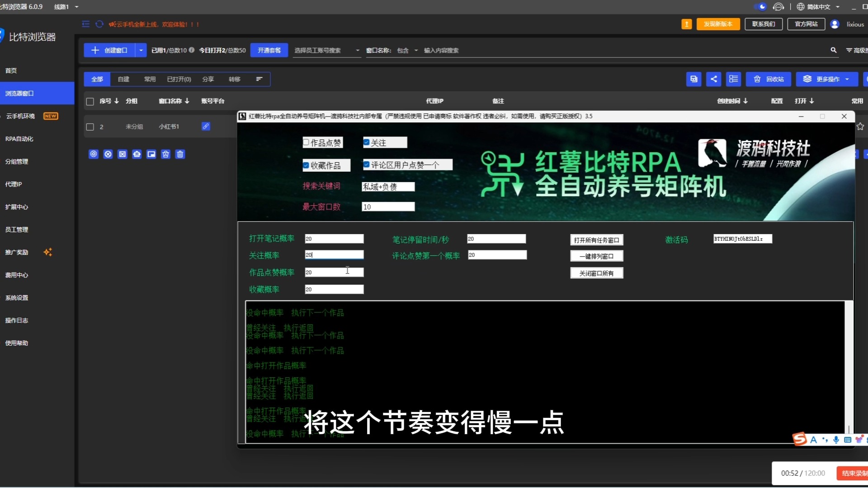Sort by 创建时间 column arrow
Screen dimensions: 868x488
[x=745, y=101]
